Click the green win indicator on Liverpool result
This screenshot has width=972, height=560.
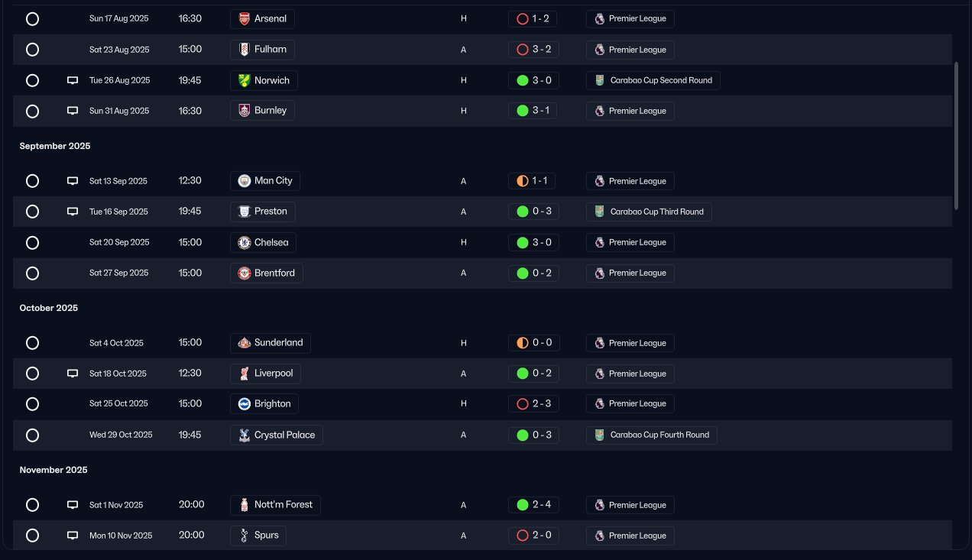pyautogui.click(x=523, y=374)
